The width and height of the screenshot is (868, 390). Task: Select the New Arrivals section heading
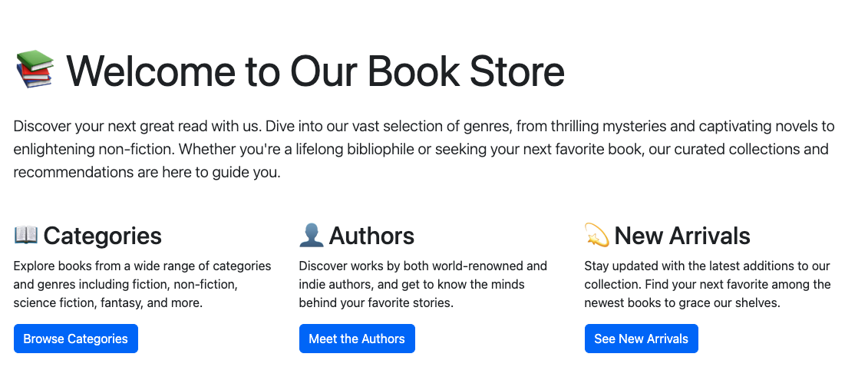click(x=682, y=236)
